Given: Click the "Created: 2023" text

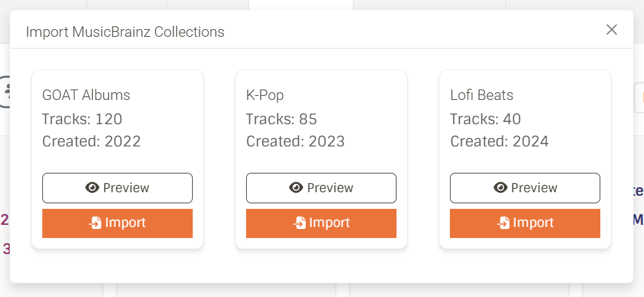Looking at the screenshot, I should (x=295, y=142).
